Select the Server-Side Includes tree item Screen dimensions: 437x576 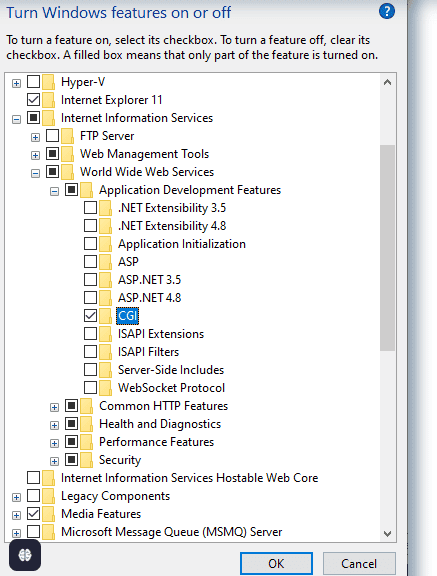[x=171, y=370]
